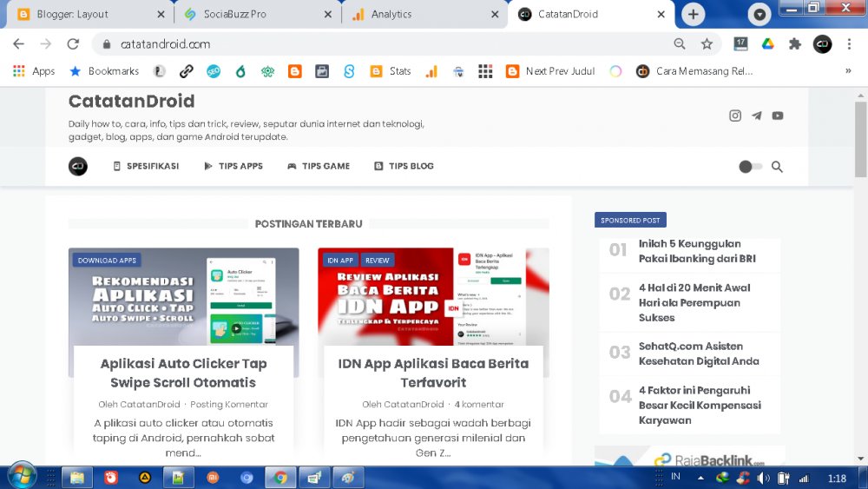Screen dimensions: 868x489
Task: Open SPESIFIKASI menu item
Action: [146, 166]
